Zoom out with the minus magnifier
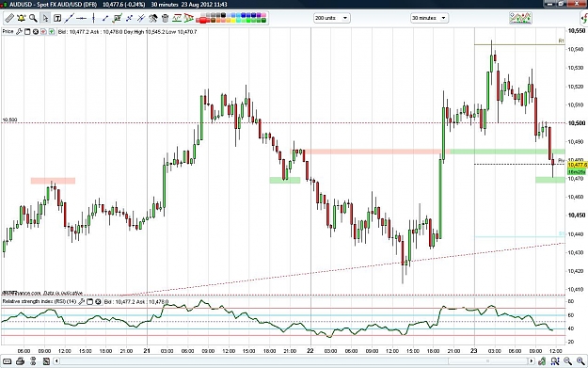588x368 pixels. pyautogui.click(x=567, y=361)
